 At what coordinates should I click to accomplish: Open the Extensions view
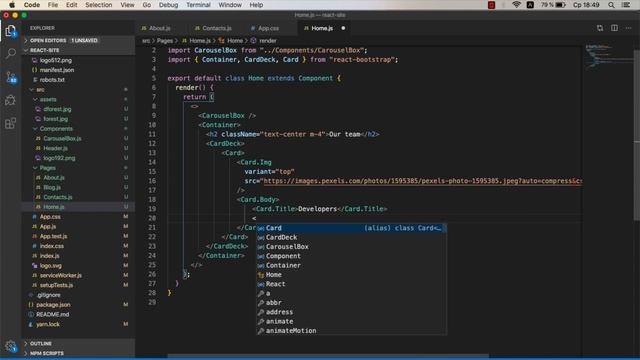point(11,123)
